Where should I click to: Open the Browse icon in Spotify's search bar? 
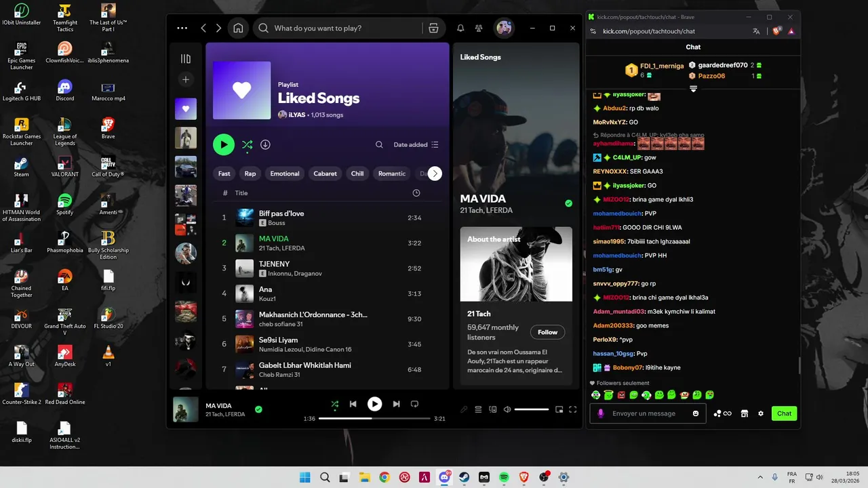[433, 28]
